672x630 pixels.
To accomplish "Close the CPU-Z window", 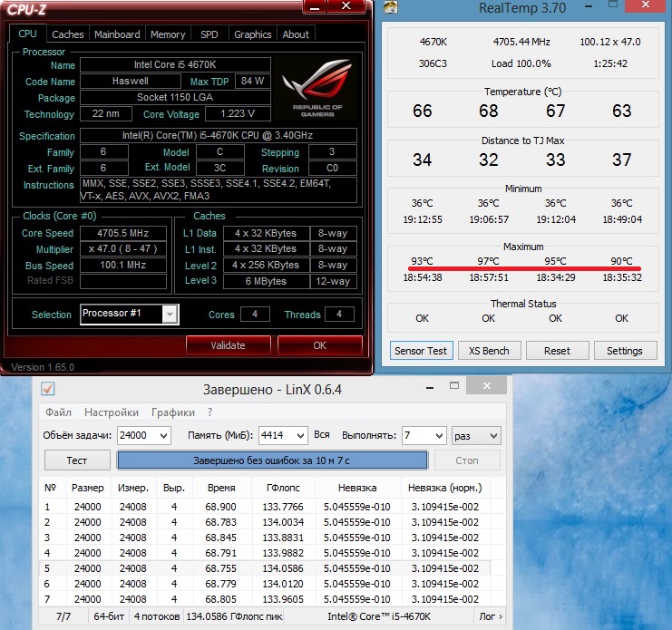I will pyautogui.click(x=346, y=6).
